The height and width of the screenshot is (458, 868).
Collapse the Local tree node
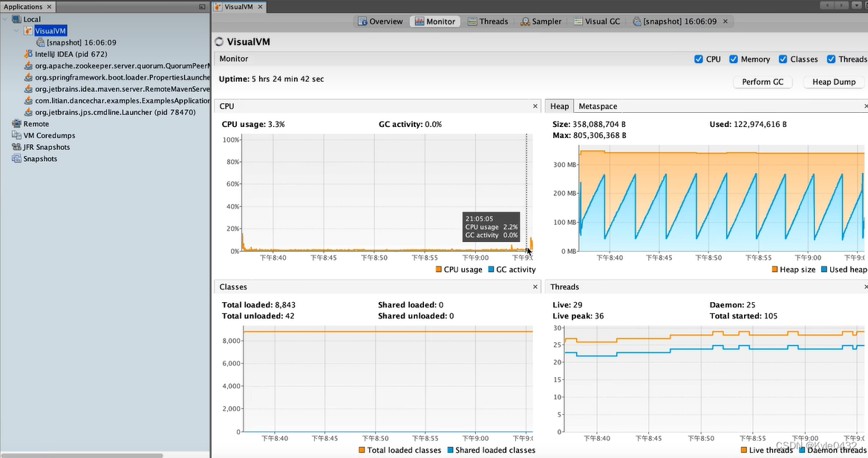click(5, 19)
